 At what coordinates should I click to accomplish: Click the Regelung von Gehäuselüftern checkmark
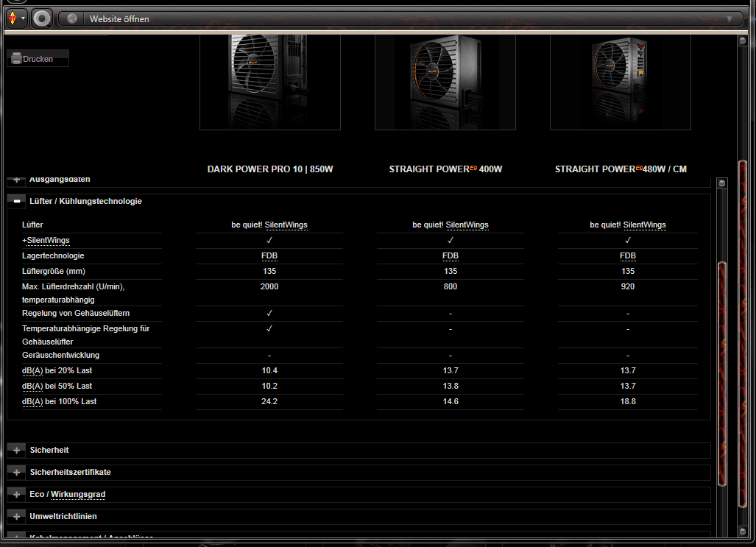[x=269, y=313]
